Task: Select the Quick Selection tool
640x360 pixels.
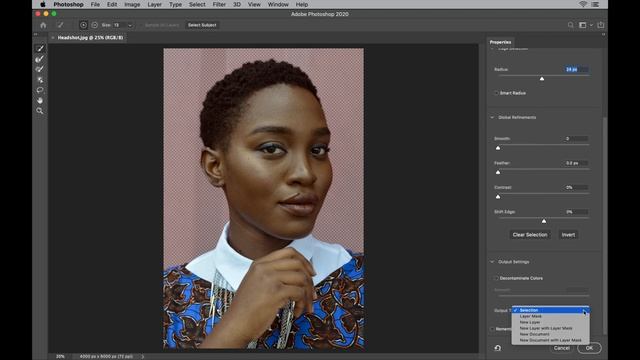Action: [40, 49]
